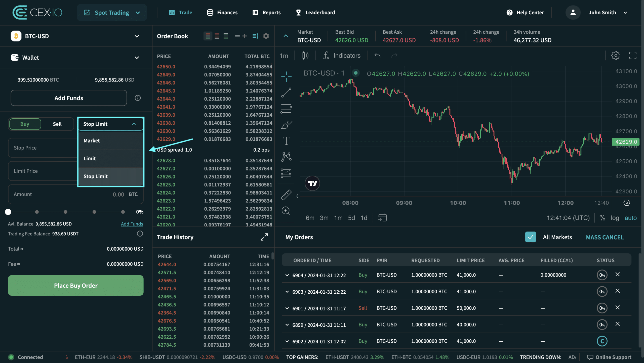Click the amount slider handle at 0%

click(8, 212)
